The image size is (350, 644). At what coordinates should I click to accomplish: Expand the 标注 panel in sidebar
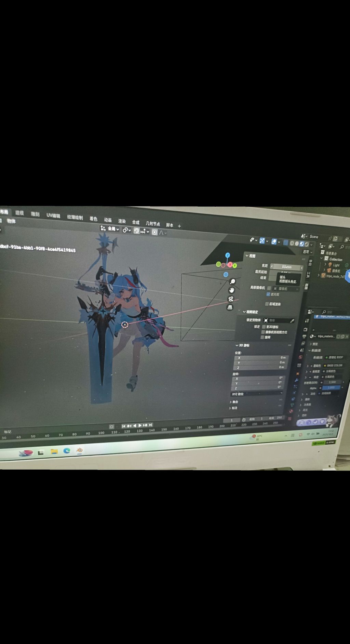[x=233, y=408]
